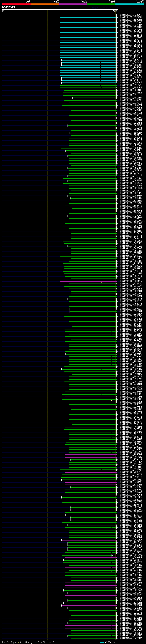146x644 pixels.
Task: Click hit UniRef100_Q46VZ5
Action: [x=131, y=286]
